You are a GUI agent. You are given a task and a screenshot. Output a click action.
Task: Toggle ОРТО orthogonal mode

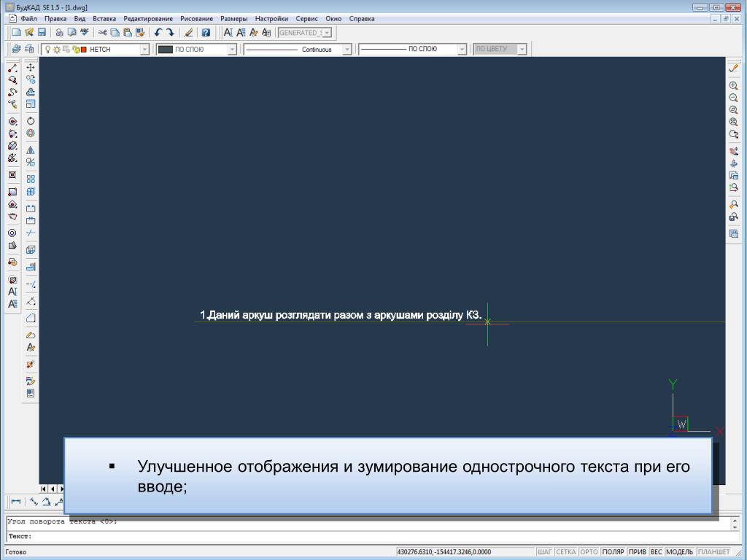click(x=589, y=551)
